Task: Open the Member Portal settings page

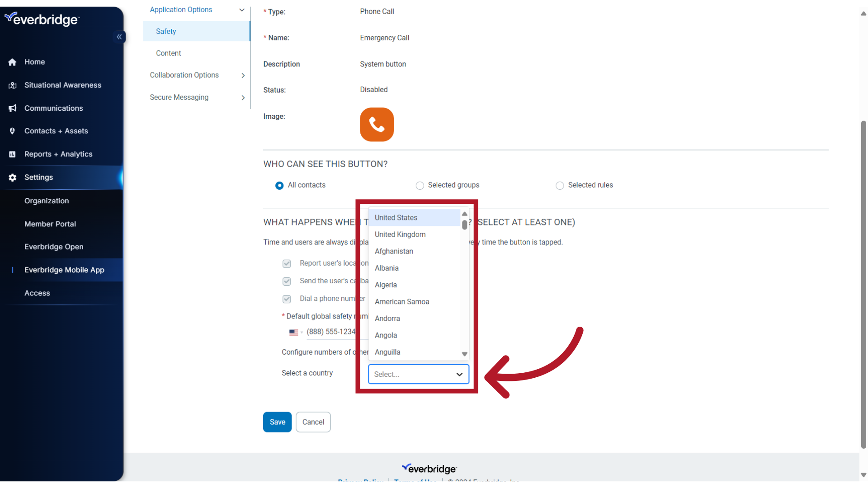Action: point(50,224)
